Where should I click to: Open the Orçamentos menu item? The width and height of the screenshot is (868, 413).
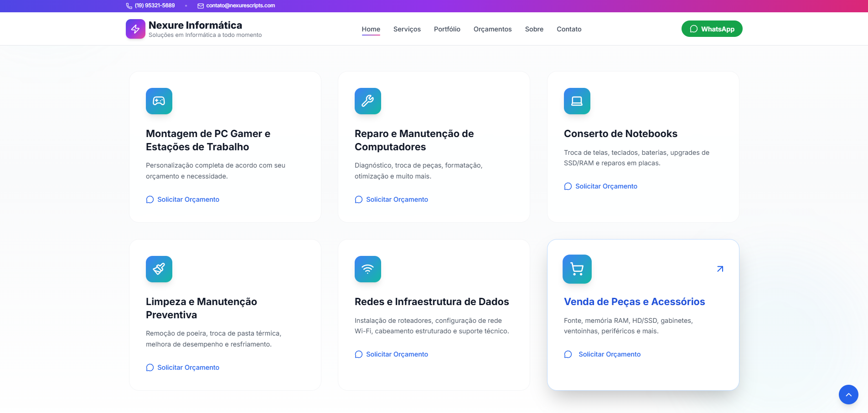pyautogui.click(x=493, y=29)
